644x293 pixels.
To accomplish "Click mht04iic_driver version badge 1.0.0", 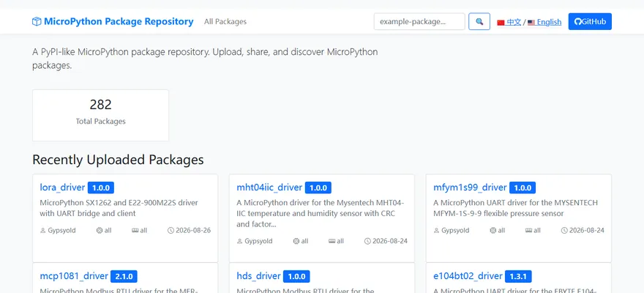I will 318,188.
